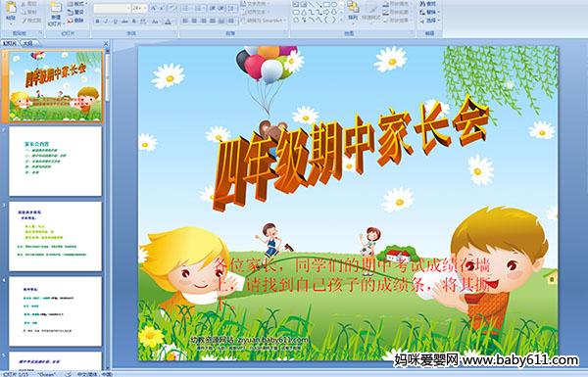Select slide 1 title thumbnail

pyautogui.click(x=56, y=86)
